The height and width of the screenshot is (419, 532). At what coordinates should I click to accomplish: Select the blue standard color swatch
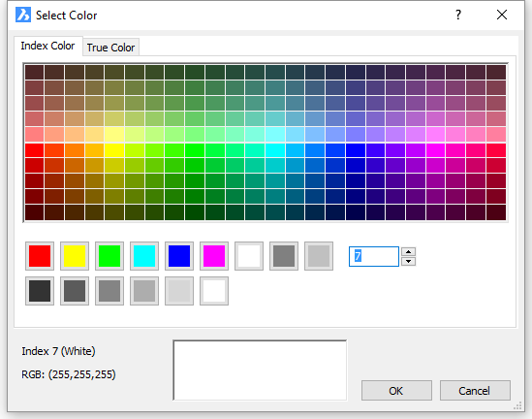tap(179, 256)
